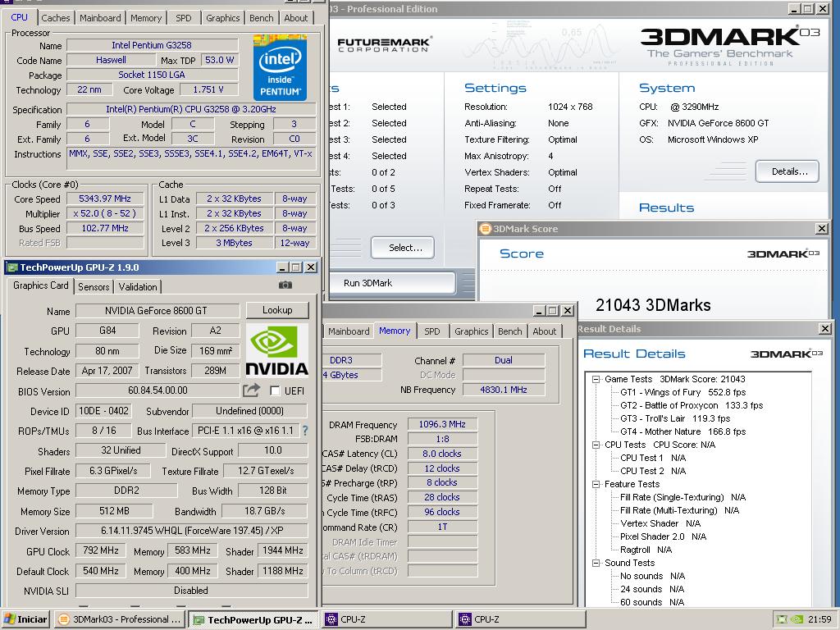This screenshot has height=630, width=840.
Task: Collapse the Game Tests tree node
Action: pos(596,379)
